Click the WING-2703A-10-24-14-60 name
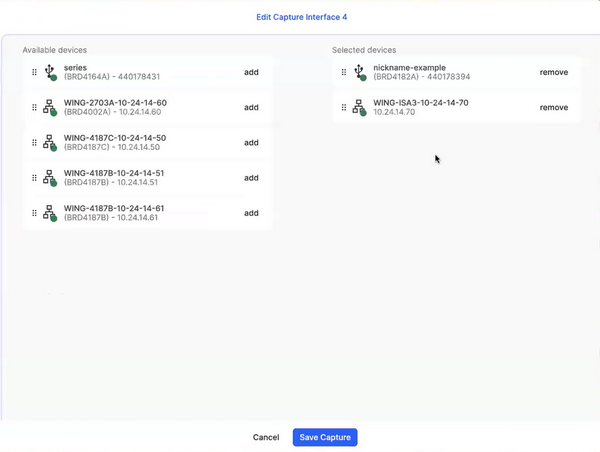This screenshot has height=452, width=600. click(x=115, y=103)
